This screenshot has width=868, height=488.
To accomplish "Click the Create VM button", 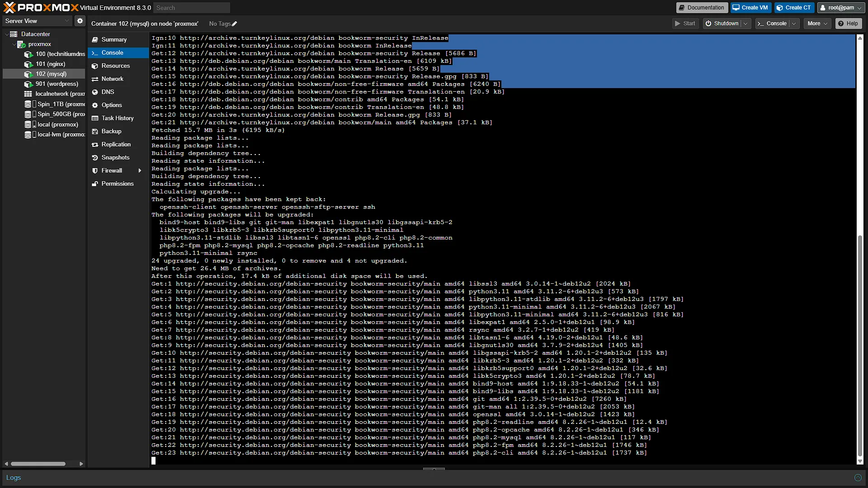I will [750, 8].
